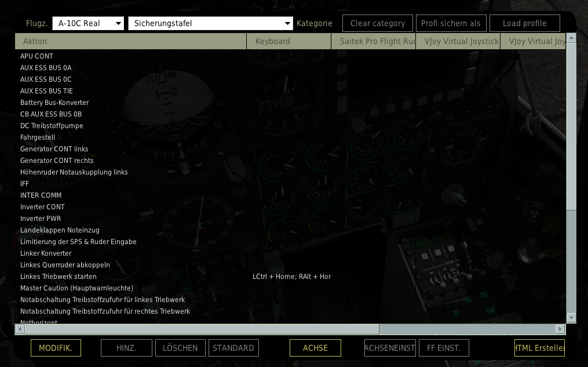Click the LÖSCHEN button
Viewport: 588px width, 367px height.
[x=180, y=348]
